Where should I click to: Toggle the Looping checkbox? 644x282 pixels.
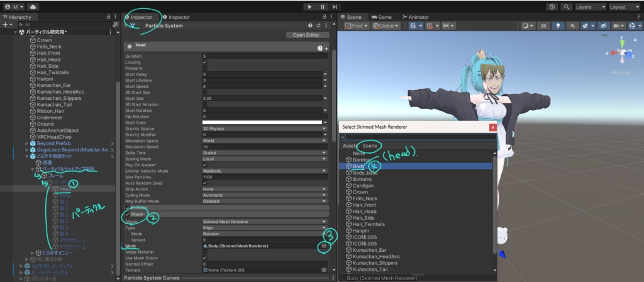click(x=205, y=62)
